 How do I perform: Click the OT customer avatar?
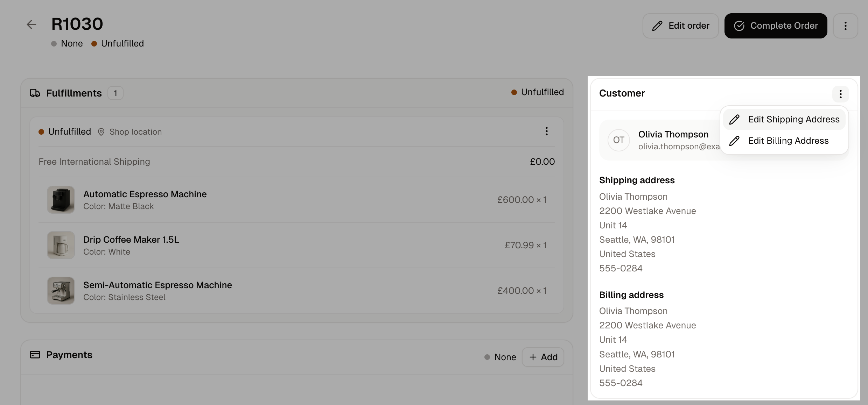point(618,140)
